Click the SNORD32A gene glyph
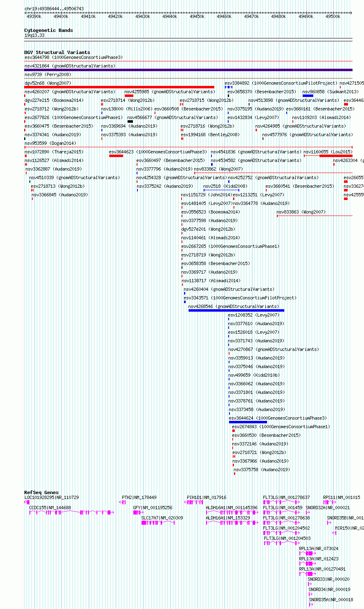The image size is (364, 609). coord(308,512)
